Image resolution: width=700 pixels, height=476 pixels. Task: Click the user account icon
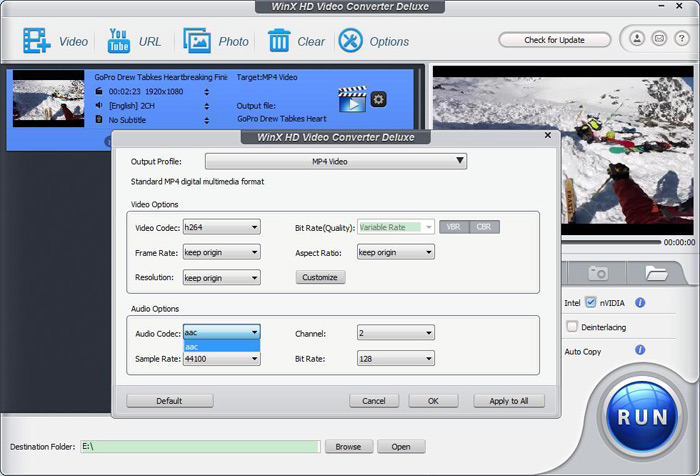click(637, 39)
